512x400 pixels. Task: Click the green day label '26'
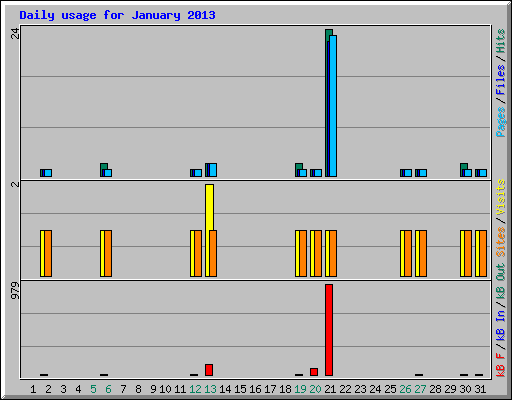pyautogui.click(x=405, y=389)
